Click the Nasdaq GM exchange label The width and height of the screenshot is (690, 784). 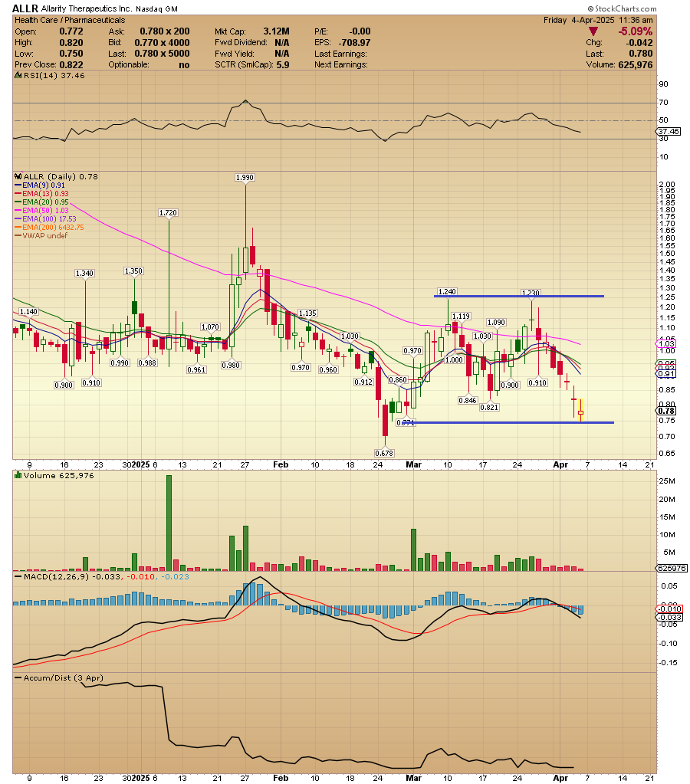(156, 9)
